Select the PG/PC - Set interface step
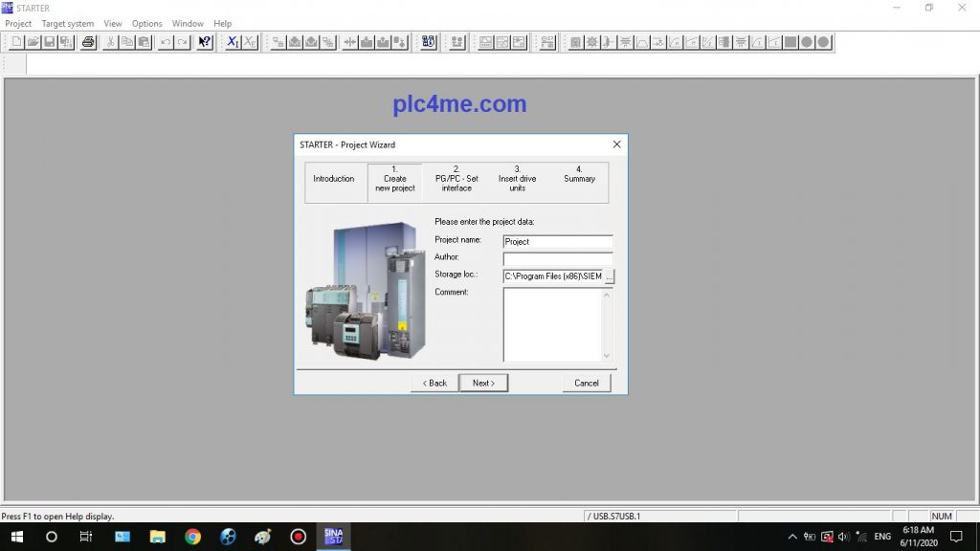Viewport: 980px width, 551px height. tap(457, 179)
